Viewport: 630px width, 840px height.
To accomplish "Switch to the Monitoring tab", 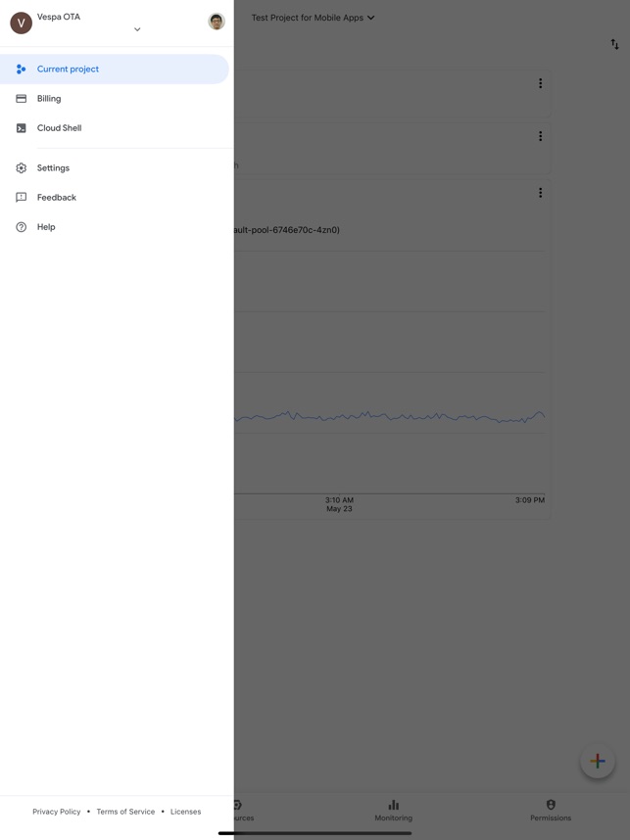I will tap(393, 810).
